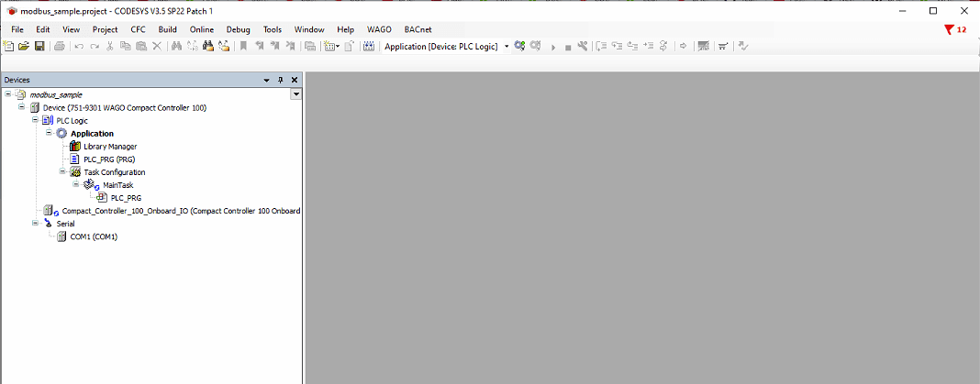Open the active Application selector dropdown
The height and width of the screenshot is (384, 980).
[x=507, y=47]
